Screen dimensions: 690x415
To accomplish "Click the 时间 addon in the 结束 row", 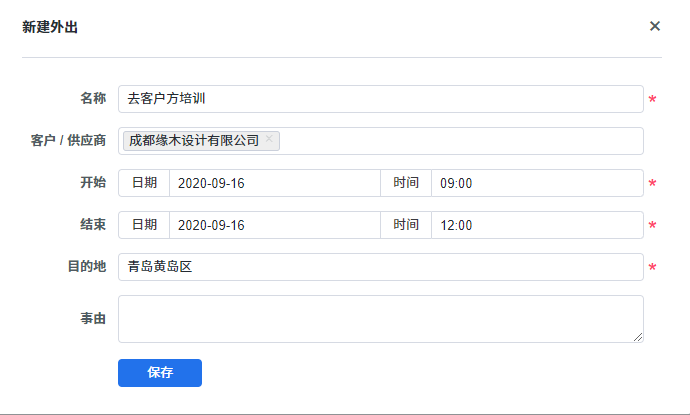I will (406, 225).
